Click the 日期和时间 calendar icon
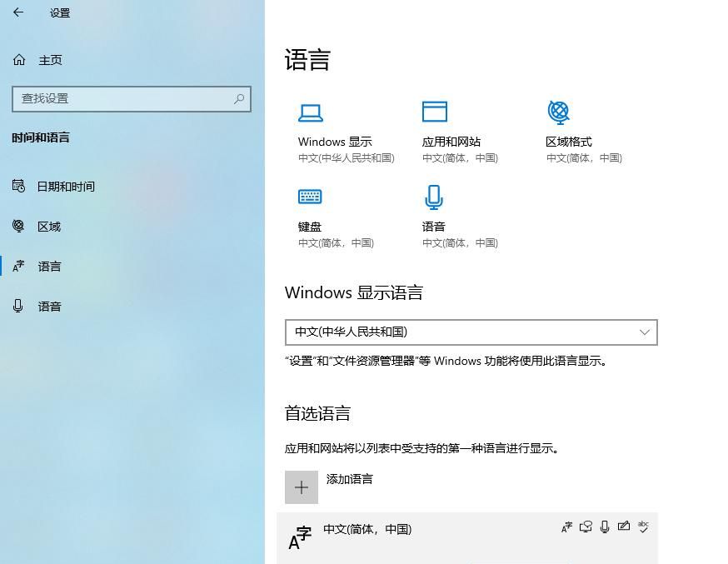This screenshot has height=564, width=728. 18,186
